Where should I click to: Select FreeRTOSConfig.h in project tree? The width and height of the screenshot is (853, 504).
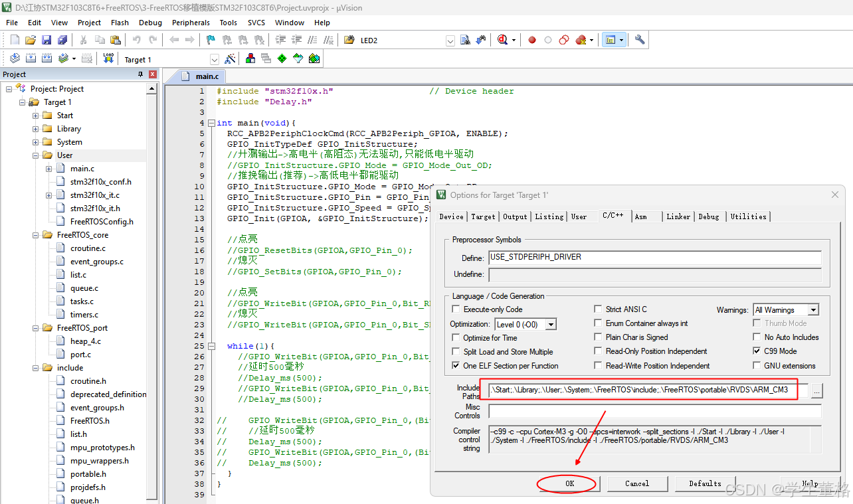(x=102, y=222)
